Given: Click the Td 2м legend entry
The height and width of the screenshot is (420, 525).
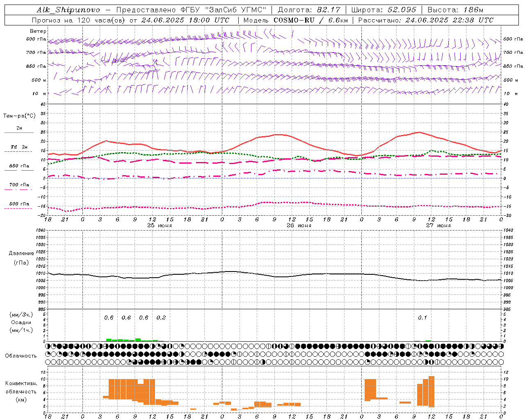Looking at the screenshot, I should [19, 147].
